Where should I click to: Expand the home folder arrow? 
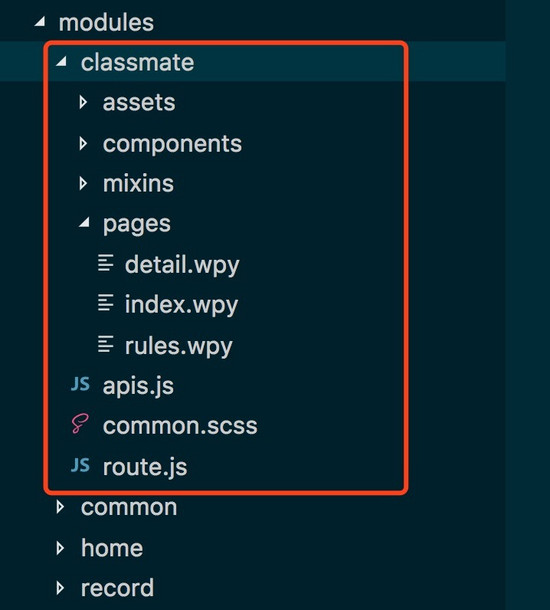60,548
